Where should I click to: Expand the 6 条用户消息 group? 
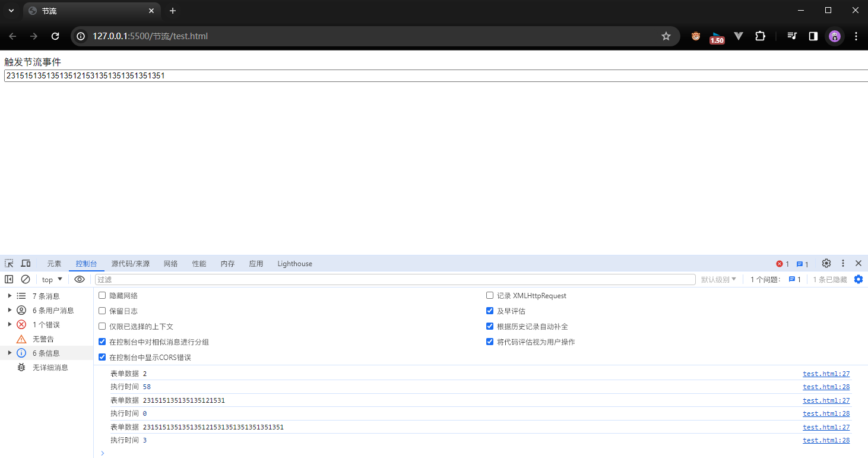9,310
